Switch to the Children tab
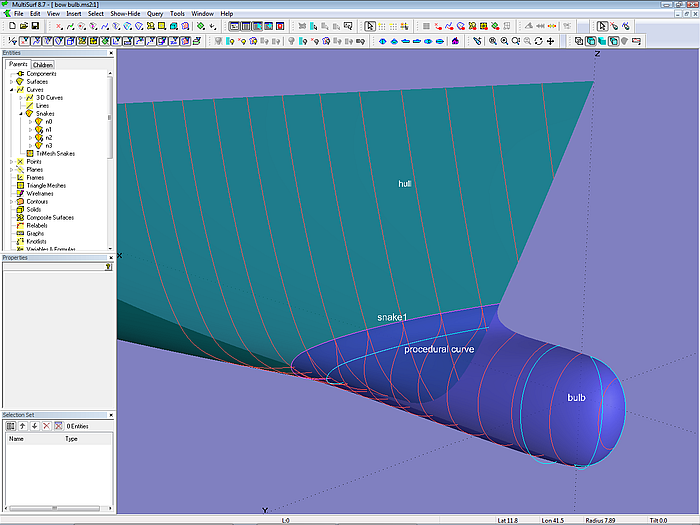 42,65
